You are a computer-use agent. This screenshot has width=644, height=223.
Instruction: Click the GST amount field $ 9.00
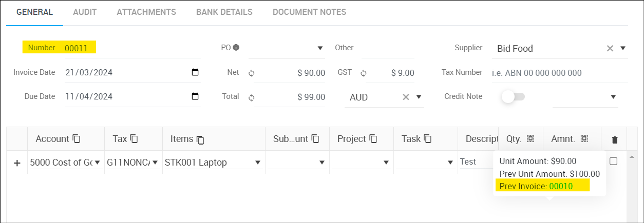pos(392,73)
